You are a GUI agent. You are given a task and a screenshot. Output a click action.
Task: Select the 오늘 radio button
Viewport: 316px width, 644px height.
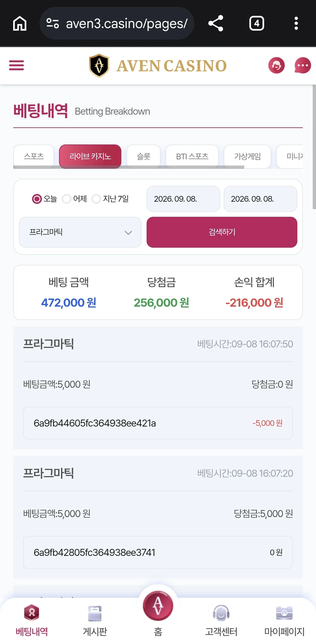37,199
